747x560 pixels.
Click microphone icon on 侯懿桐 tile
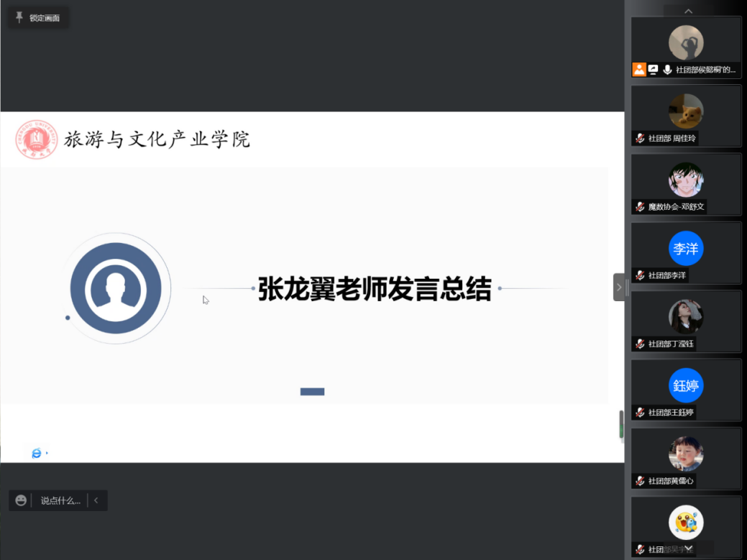667,70
